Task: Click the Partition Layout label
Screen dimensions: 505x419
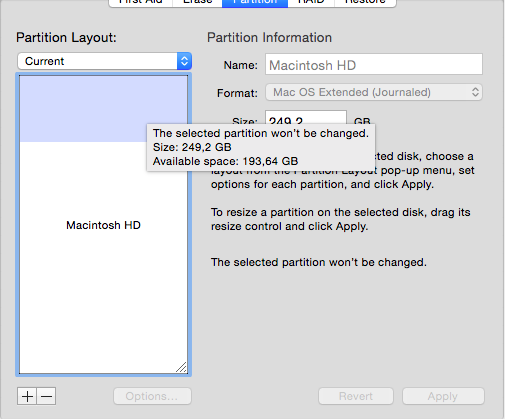Action: click(x=66, y=37)
